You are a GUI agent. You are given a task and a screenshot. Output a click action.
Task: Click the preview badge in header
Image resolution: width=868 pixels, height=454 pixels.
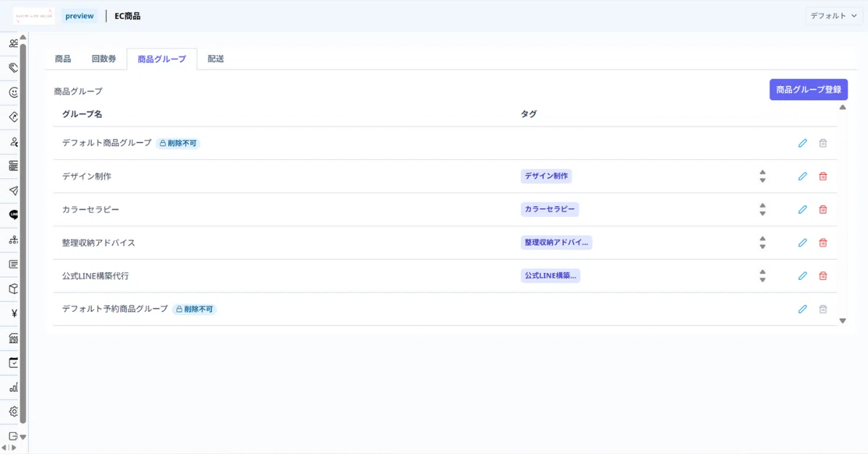tap(80, 16)
